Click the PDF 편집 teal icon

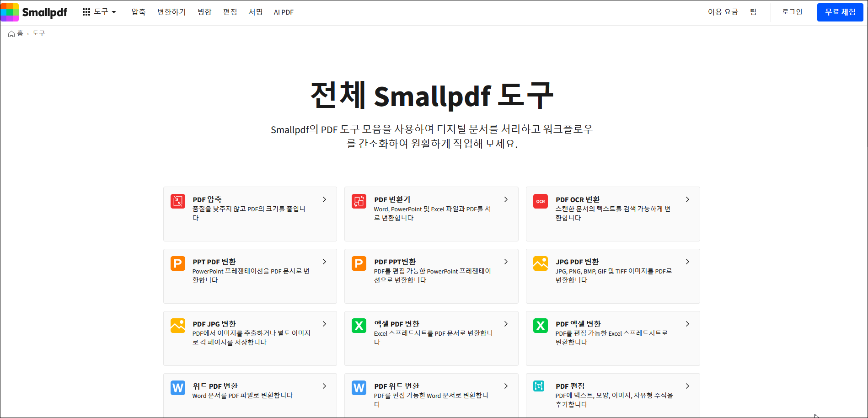pyautogui.click(x=539, y=386)
